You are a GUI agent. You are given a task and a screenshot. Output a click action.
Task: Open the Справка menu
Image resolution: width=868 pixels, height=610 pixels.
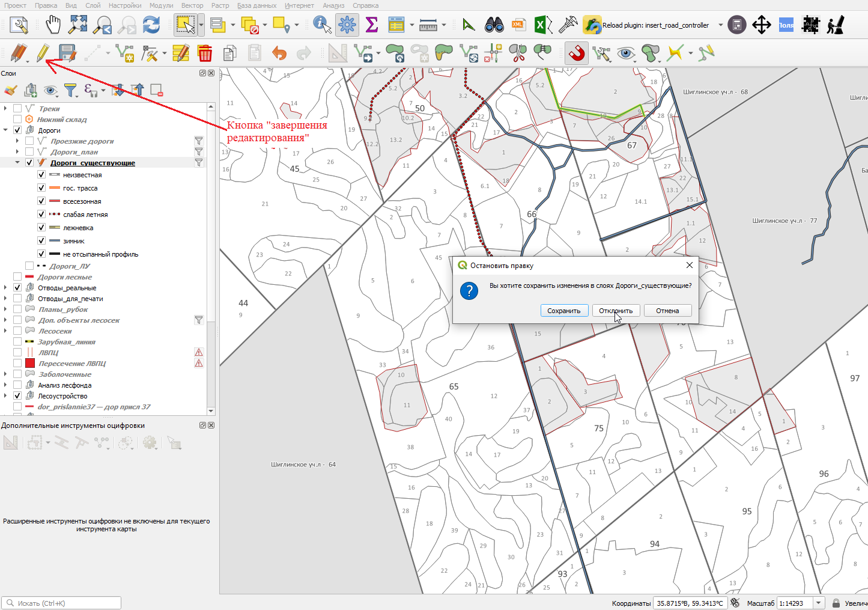pos(366,5)
